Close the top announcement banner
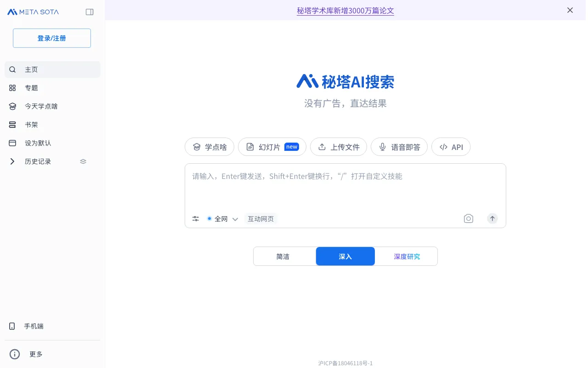 570,10
